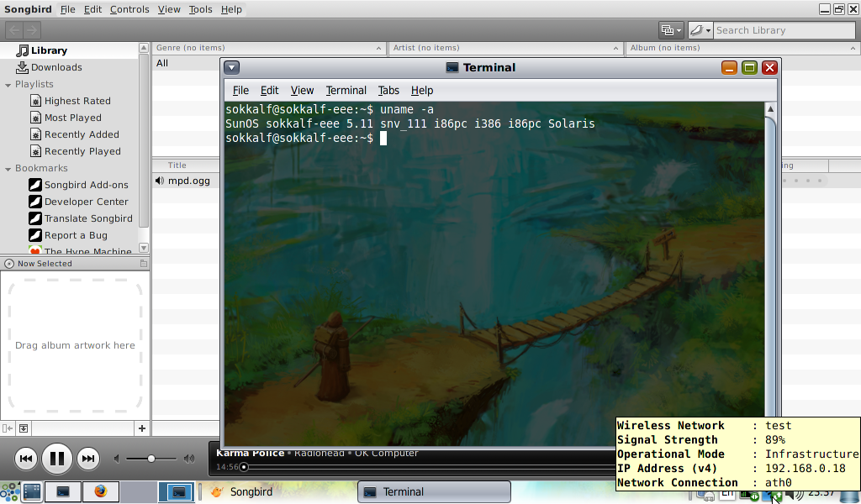The height and width of the screenshot is (504, 861).
Task: Open the media views dropdown button
Action: (x=671, y=30)
